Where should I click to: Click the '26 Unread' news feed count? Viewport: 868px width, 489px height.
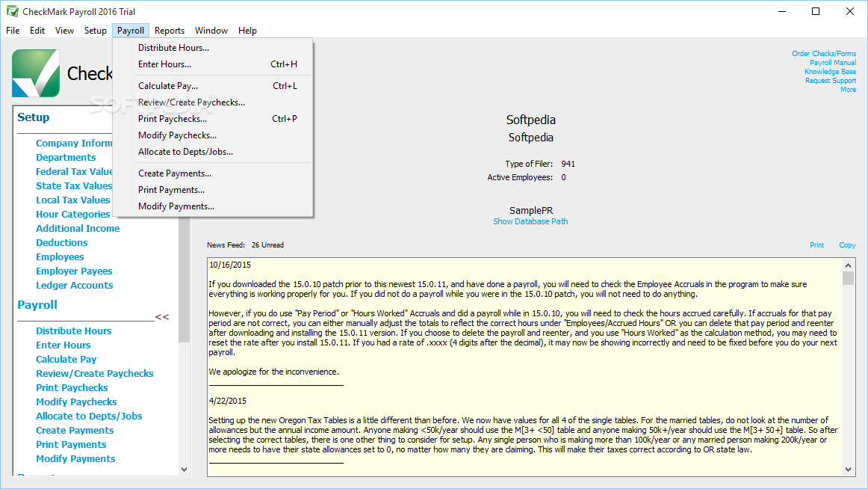coord(267,244)
